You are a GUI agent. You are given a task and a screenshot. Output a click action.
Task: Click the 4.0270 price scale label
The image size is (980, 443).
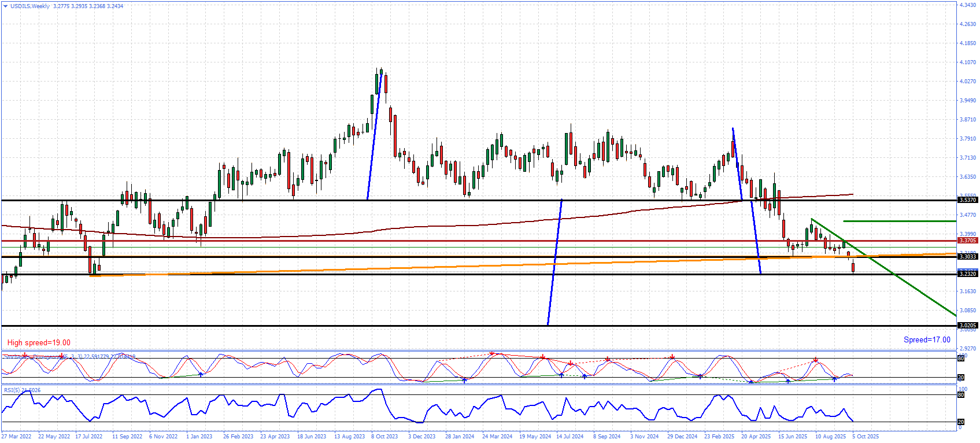pyautogui.click(x=968, y=82)
